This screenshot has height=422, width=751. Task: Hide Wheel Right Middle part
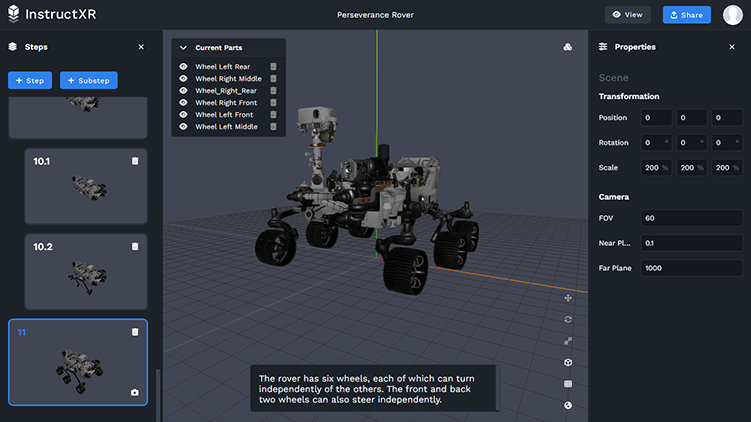183,79
